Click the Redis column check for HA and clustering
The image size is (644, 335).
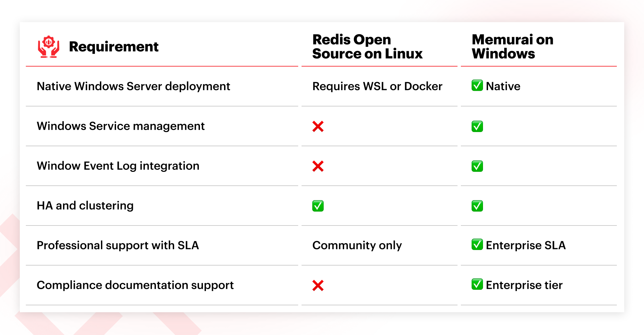(318, 206)
